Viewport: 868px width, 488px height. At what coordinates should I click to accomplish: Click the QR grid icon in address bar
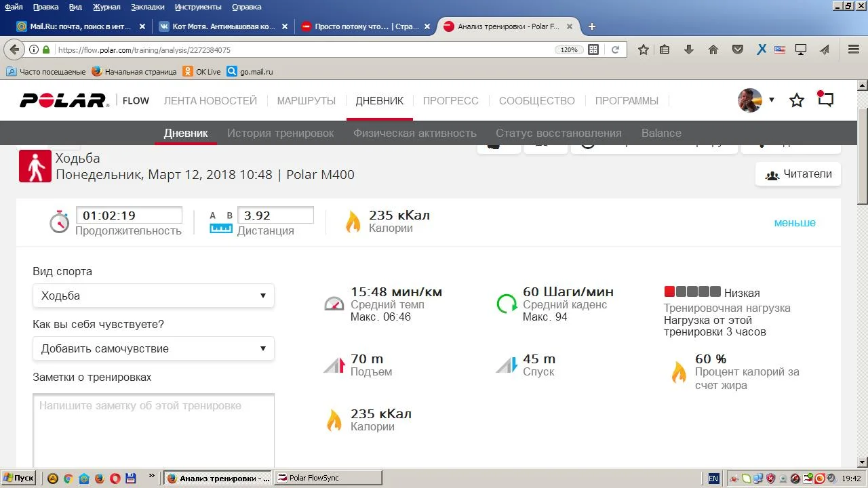coord(593,49)
